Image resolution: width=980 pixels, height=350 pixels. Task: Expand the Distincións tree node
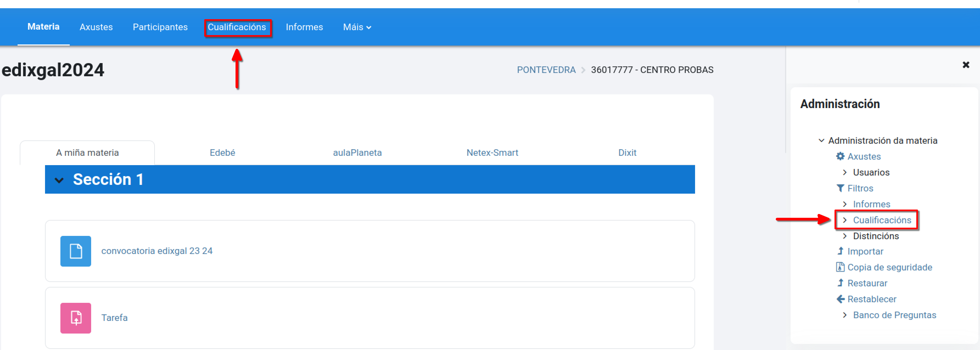pyautogui.click(x=845, y=236)
